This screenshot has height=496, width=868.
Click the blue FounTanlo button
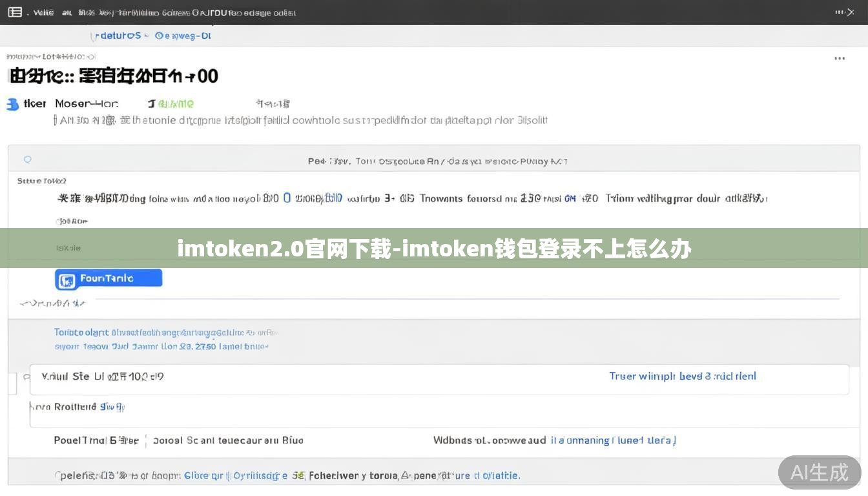pos(108,279)
